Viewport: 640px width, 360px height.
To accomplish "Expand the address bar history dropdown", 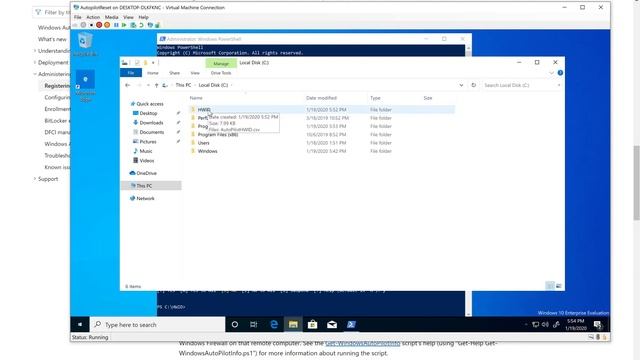I will (x=461, y=85).
